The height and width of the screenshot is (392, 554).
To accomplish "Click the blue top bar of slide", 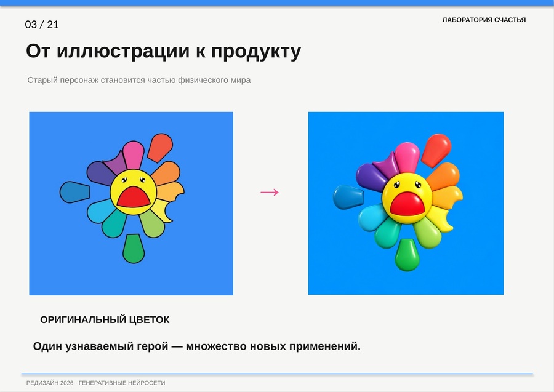I will [277, 3].
